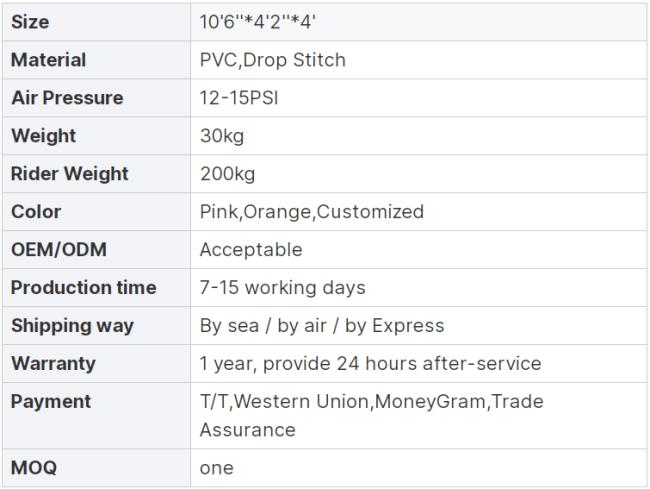Image resolution: width=650 pixels, height=489 pixels.
Task: Click the Rider Weight label
Action: [70, 174]
